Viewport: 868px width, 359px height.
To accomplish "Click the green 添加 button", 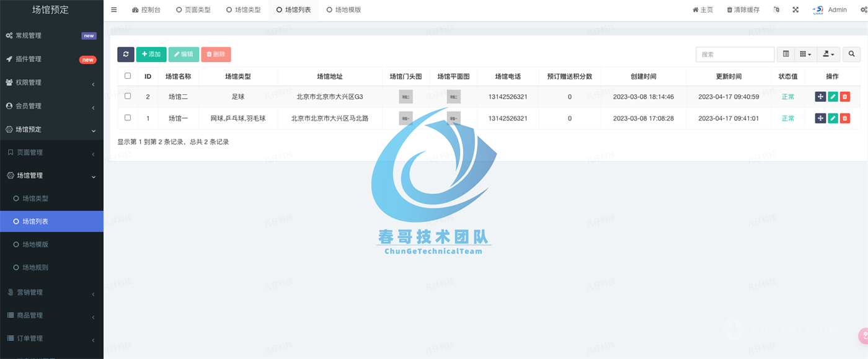I will click(151, 55).
